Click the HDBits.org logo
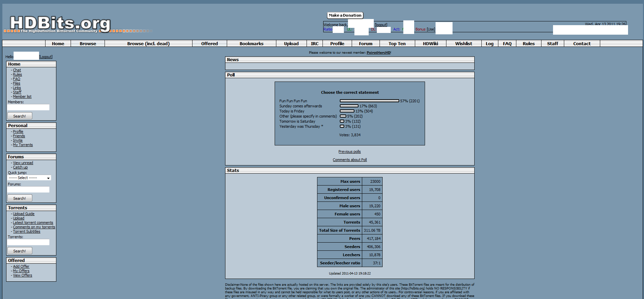This screenshot has height=299, width=644. pyautogui.click(x=60, y=24)
